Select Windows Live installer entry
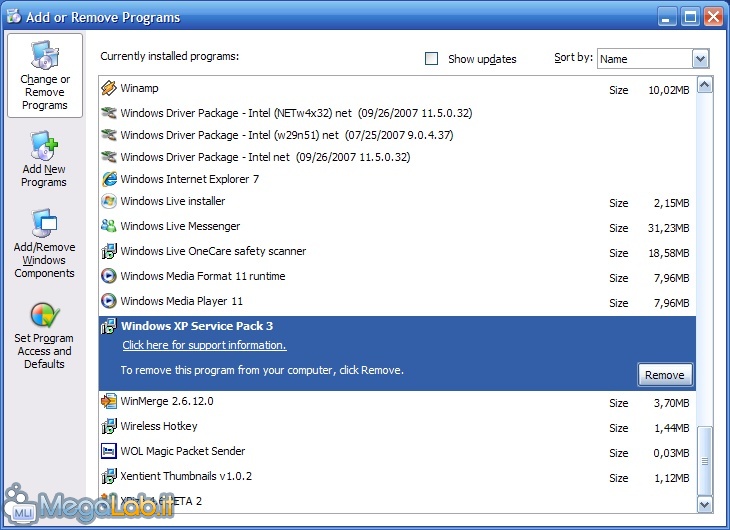The height and width of the screenshot is (530, 730). [x=397, y=202]
